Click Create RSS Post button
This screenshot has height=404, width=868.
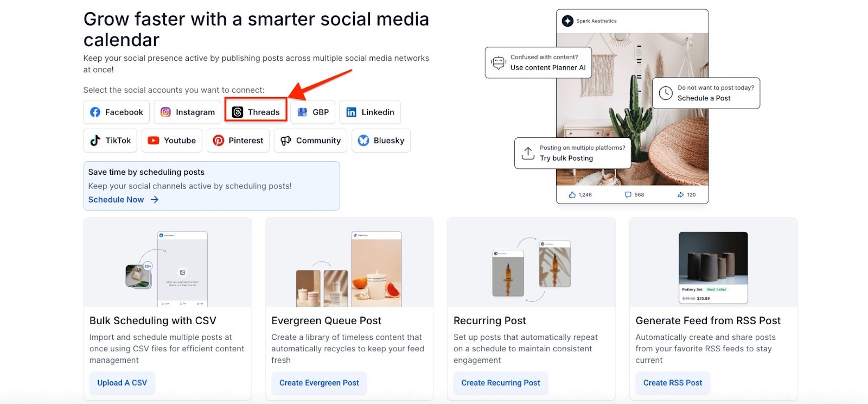pyautogui.click(x=673, y=383)
